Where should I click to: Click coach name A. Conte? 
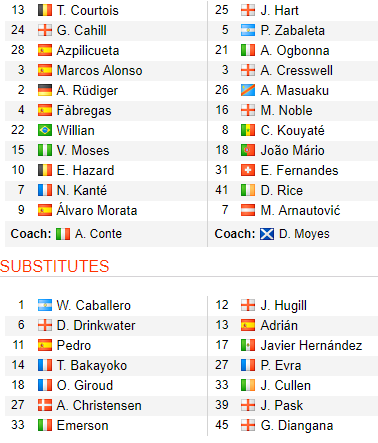tap(98, 234)
